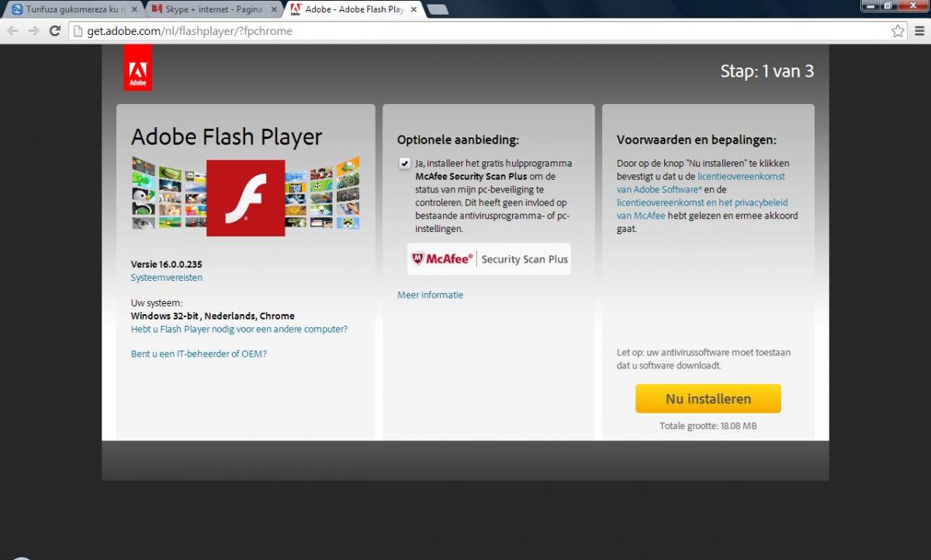
Task: Click the Nu installeren button
Action: (x=708, y=399)
